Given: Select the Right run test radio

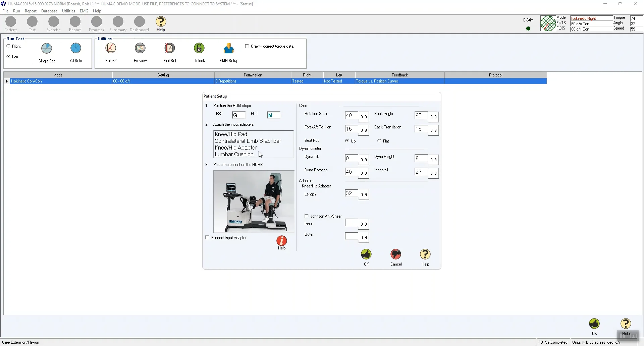Looking at the screenshot, I should [8, 46].
